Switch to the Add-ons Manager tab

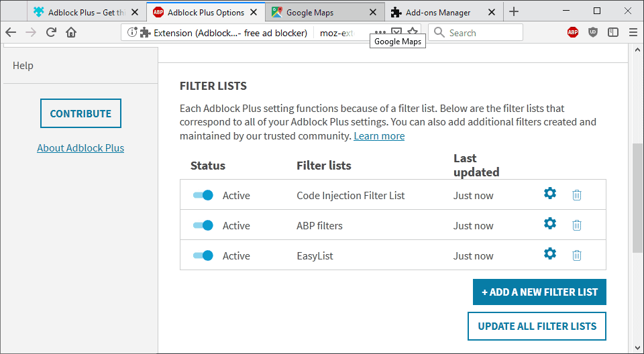tap(443, 12)
